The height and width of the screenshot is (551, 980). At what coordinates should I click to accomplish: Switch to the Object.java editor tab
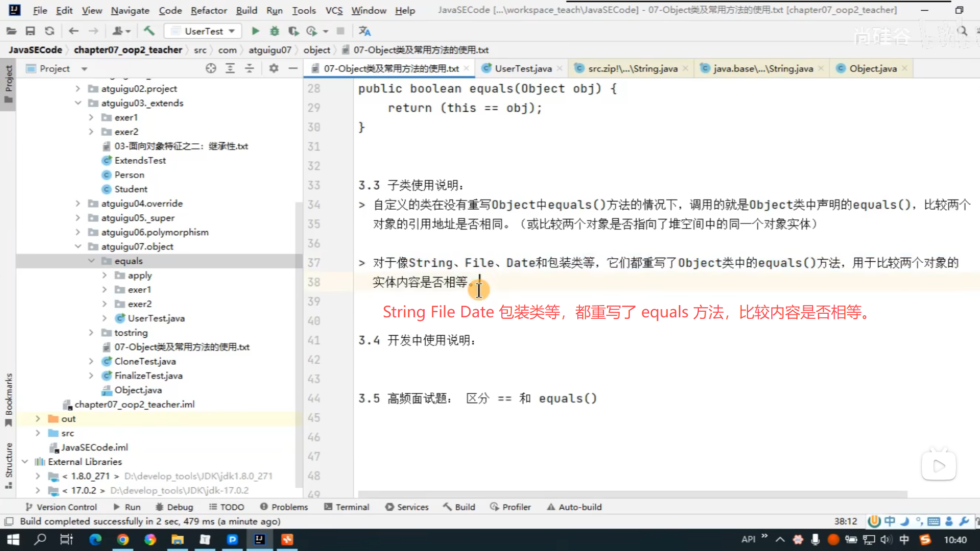point(872,68)
